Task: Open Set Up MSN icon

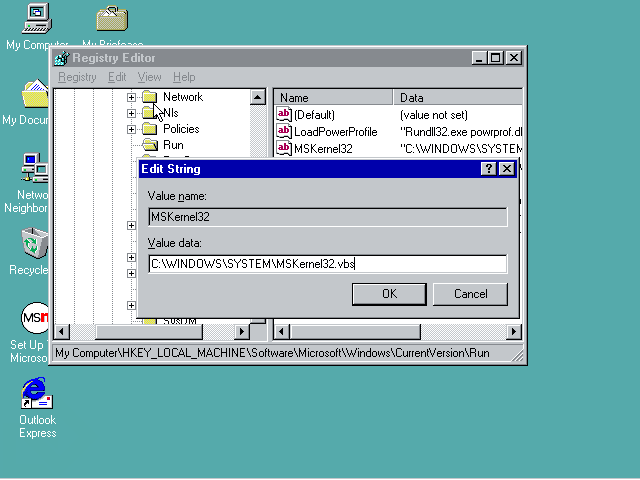Action: [35, 318]
